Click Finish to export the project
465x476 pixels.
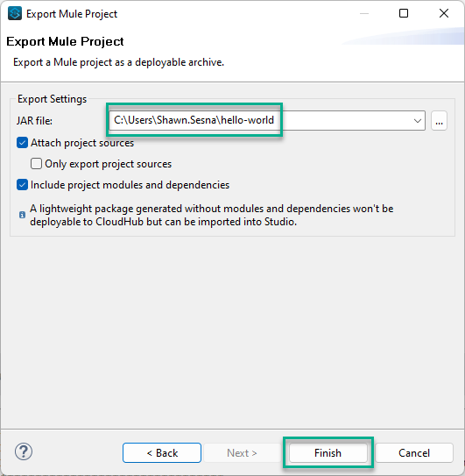tap(328, 453)
